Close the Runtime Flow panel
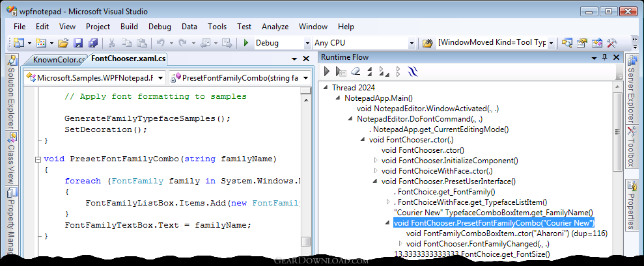The image size is (644, 266). coord(616,57)
